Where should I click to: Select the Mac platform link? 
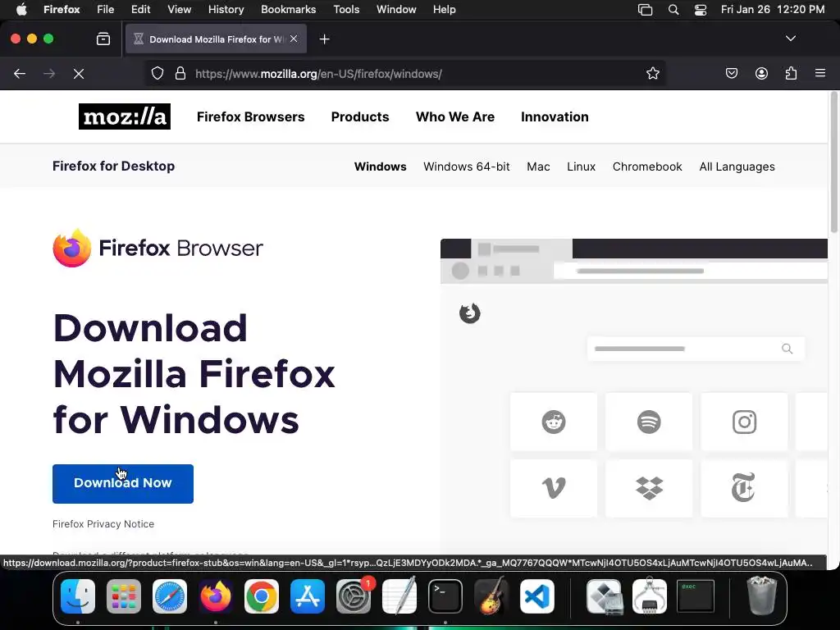[x=538, y=167]
